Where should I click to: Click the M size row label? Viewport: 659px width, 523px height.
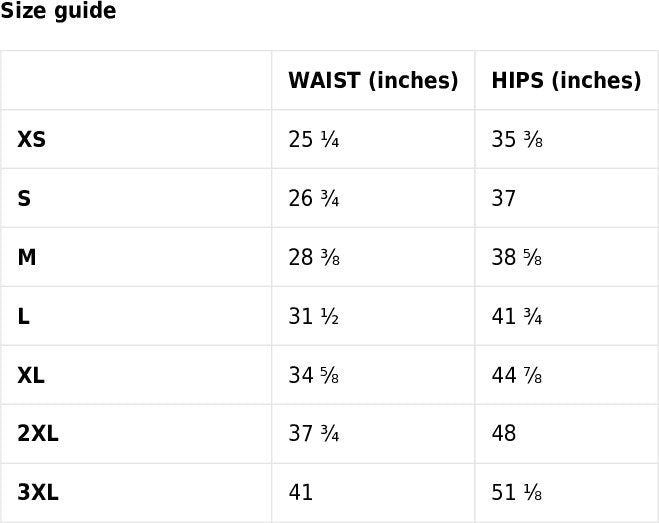27,258
